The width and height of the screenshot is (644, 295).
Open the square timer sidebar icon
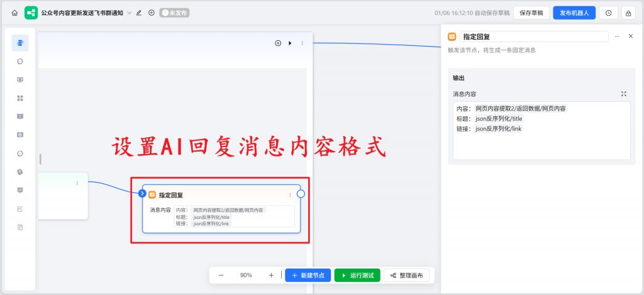[x=20, y=135]
